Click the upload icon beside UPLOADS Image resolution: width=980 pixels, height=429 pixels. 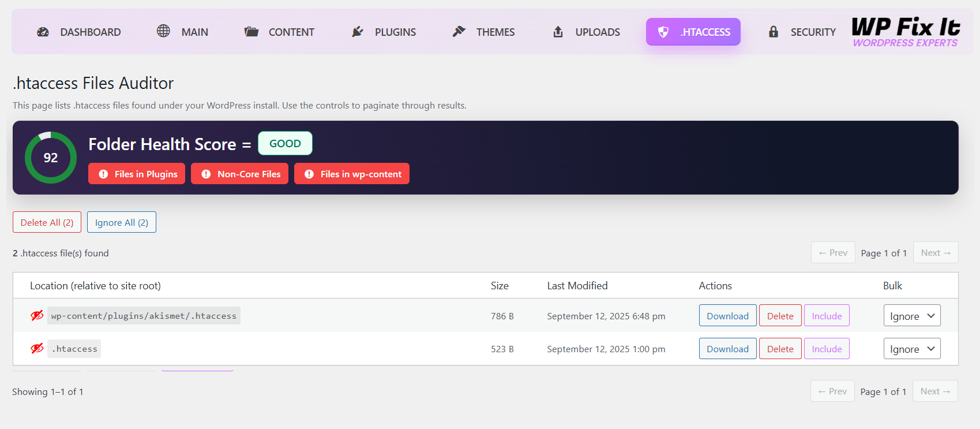[558, 31]
